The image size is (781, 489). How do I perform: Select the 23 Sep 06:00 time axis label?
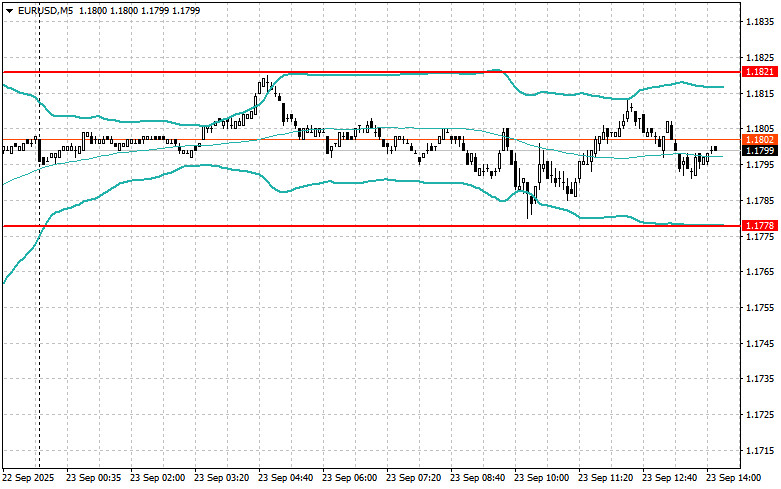[350, 478]
